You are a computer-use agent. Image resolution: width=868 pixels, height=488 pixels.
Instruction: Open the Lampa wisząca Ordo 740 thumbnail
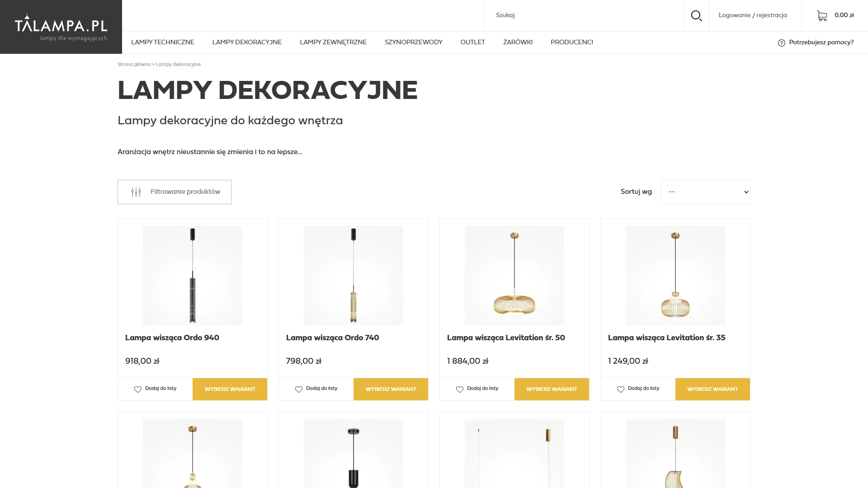click(354, 276)
